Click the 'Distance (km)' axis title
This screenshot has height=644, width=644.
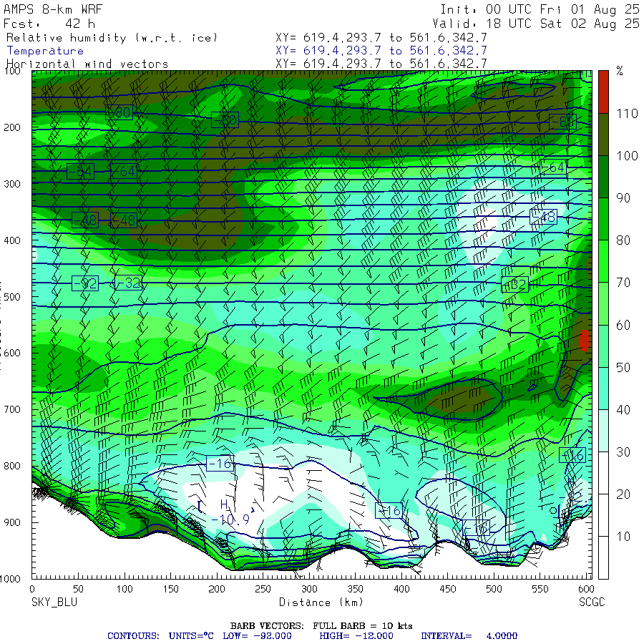click(321, 602)
